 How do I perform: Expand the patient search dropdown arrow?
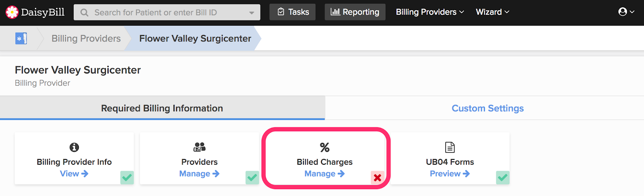point(252,13)
